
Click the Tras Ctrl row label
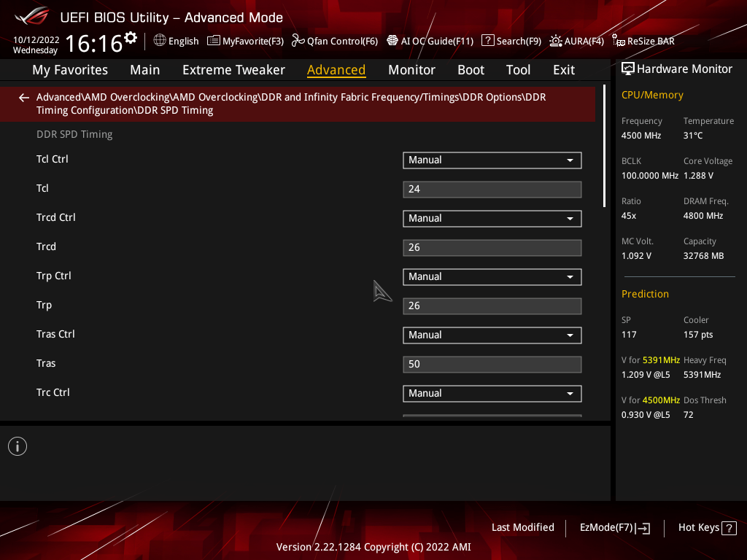(x=55, y=334)
